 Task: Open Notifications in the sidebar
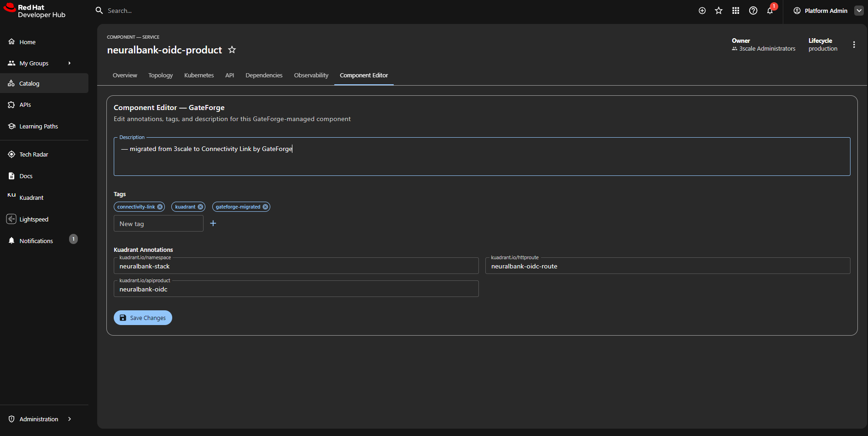coord(44,241)
